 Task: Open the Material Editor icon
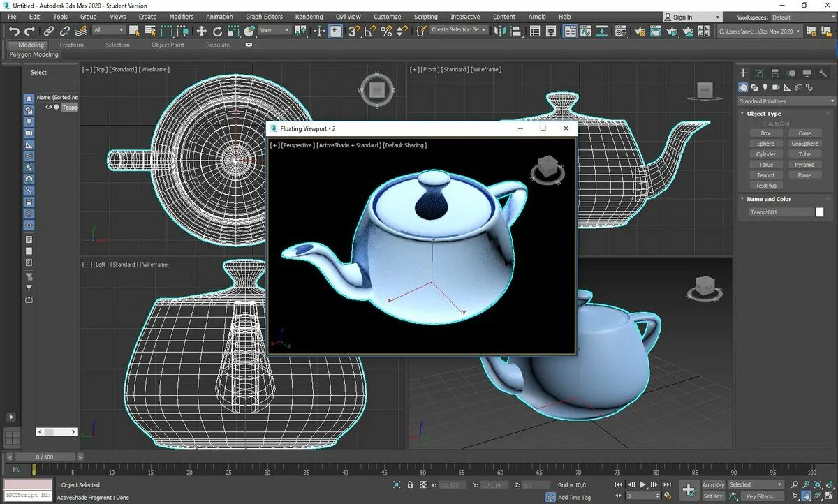pos(621,31)
